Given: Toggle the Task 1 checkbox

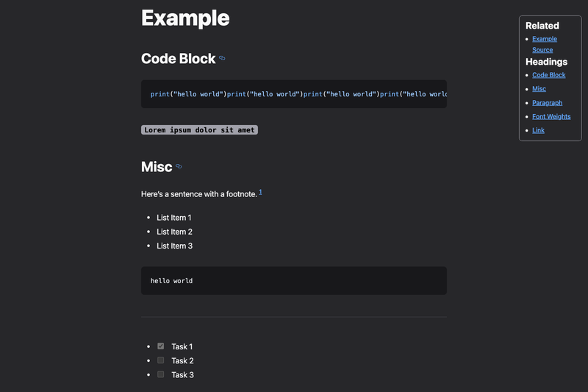Looking at the screenshot, I should click(x=160, y=346).
